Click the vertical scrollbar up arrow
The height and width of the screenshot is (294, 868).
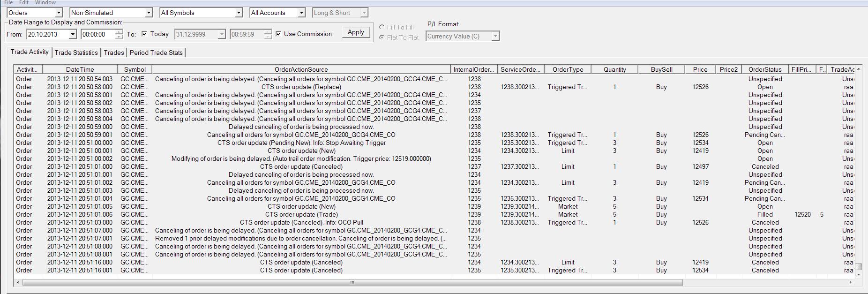point(859,69)
